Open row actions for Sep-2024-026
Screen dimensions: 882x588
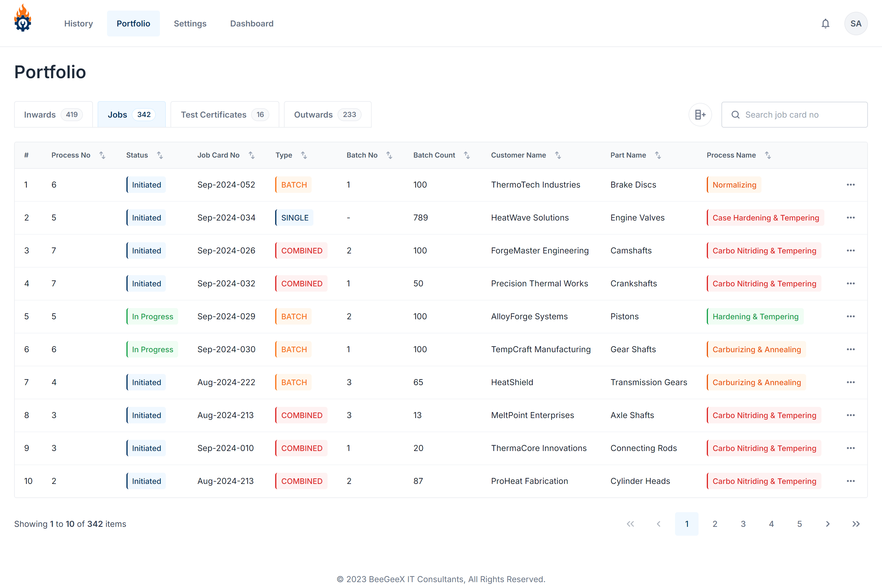[x=851, y=251]
